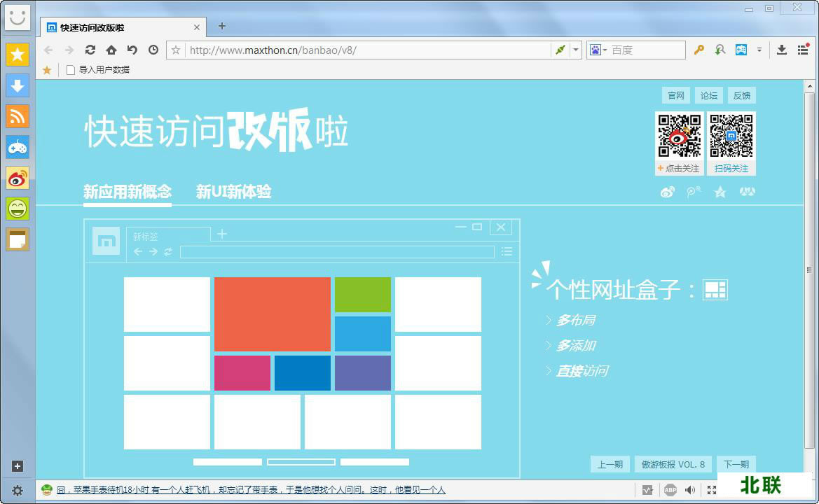
Task: Select the 新应用新概念 tab
Action: pos(126,192)
